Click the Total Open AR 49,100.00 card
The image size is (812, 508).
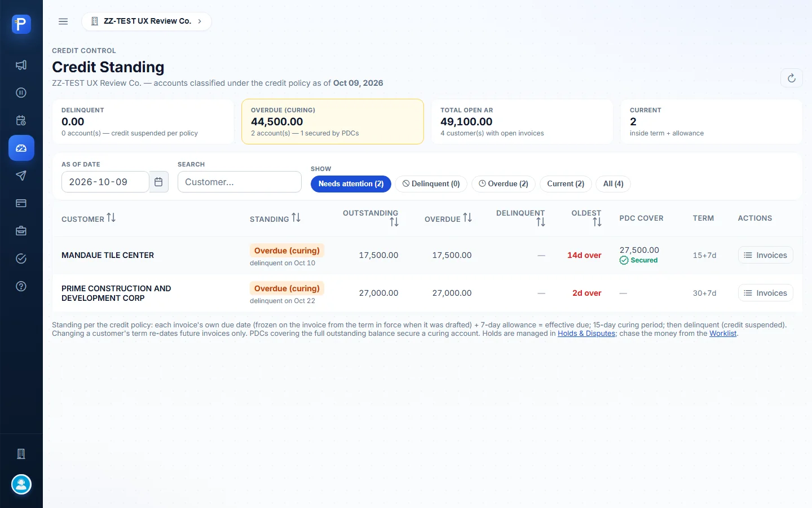coord(522,121)
